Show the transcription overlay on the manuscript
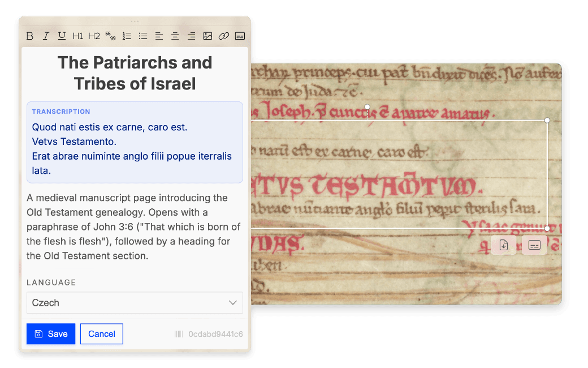 (534, 245)
